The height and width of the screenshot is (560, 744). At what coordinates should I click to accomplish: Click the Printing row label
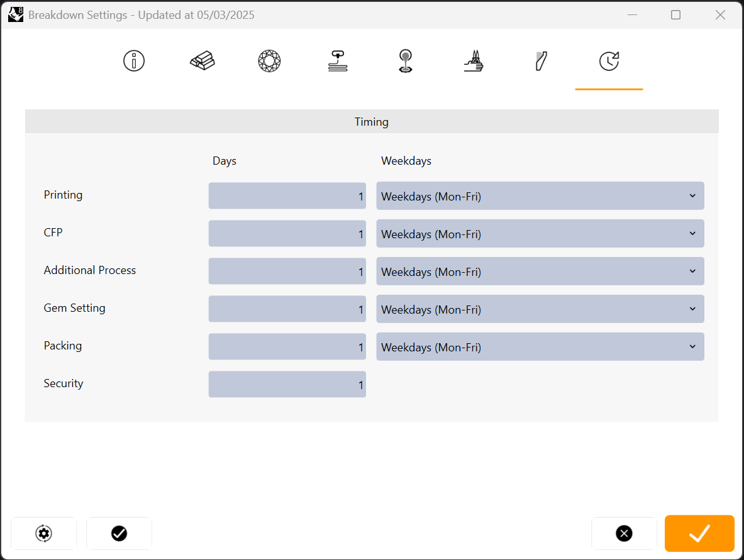click(x=63, y=195)
